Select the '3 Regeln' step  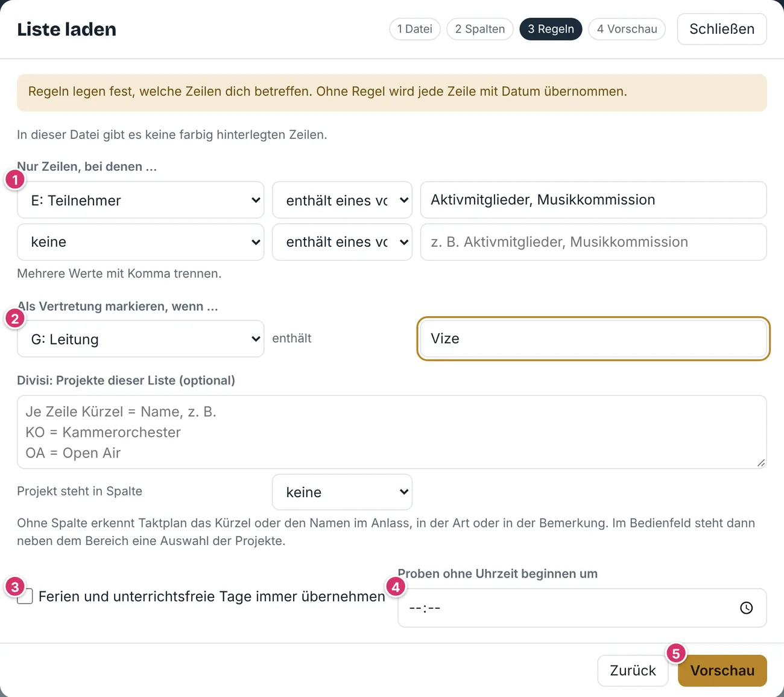(x=551, y=29)
